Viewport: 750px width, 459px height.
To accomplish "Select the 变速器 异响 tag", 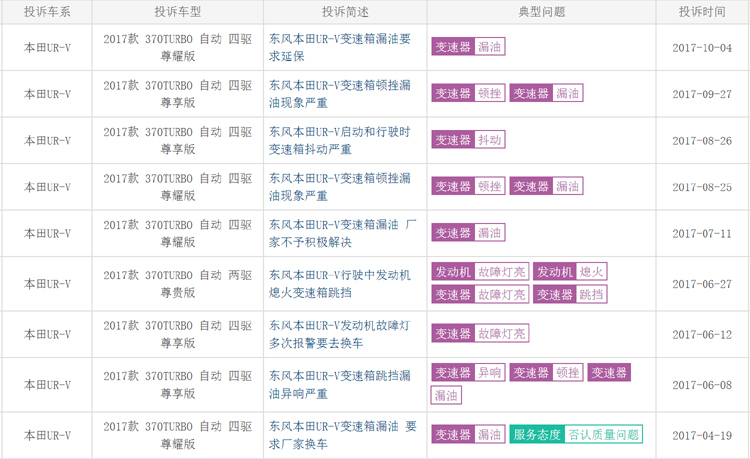I will click(468, 372).
